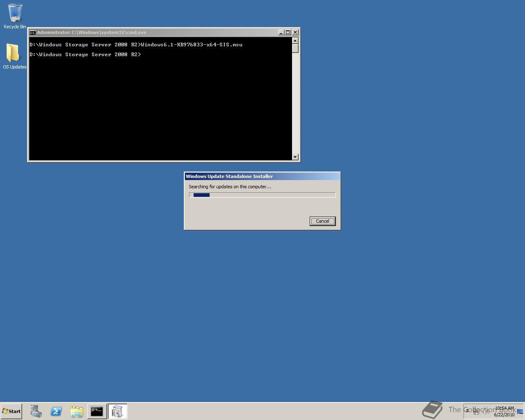The height and width of the screenshot is (420, 525).
Task: Expand the hidden notification area icons
Action: point(467,411)
